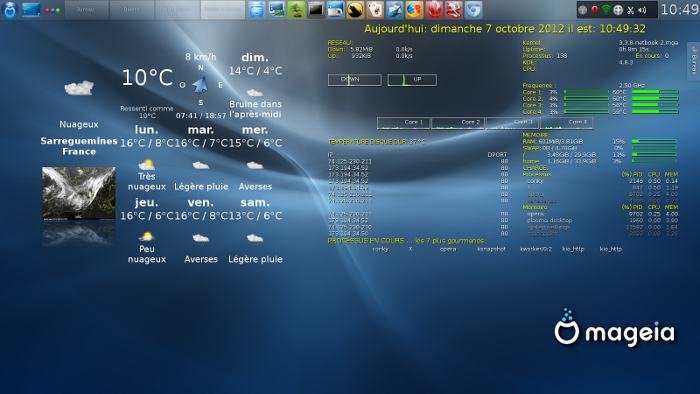Click the home partition usage bar
Viewport: 700px width, 394px height.
click(x=654, y=161)
